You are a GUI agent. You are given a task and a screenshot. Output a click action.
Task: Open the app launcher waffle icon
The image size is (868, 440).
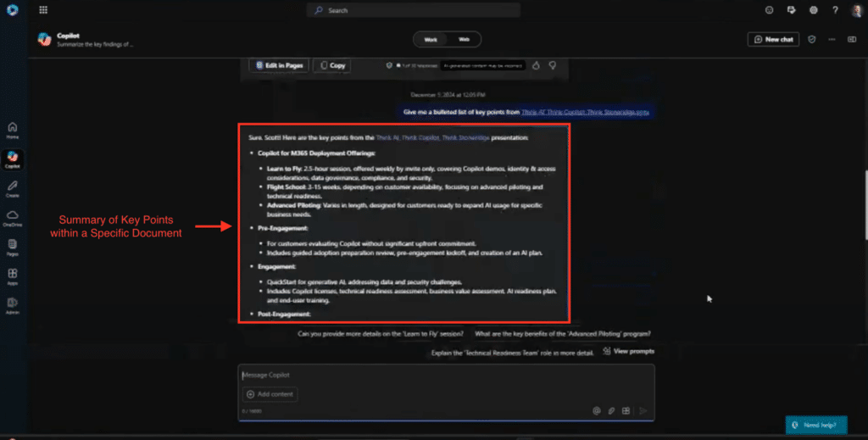43,10
